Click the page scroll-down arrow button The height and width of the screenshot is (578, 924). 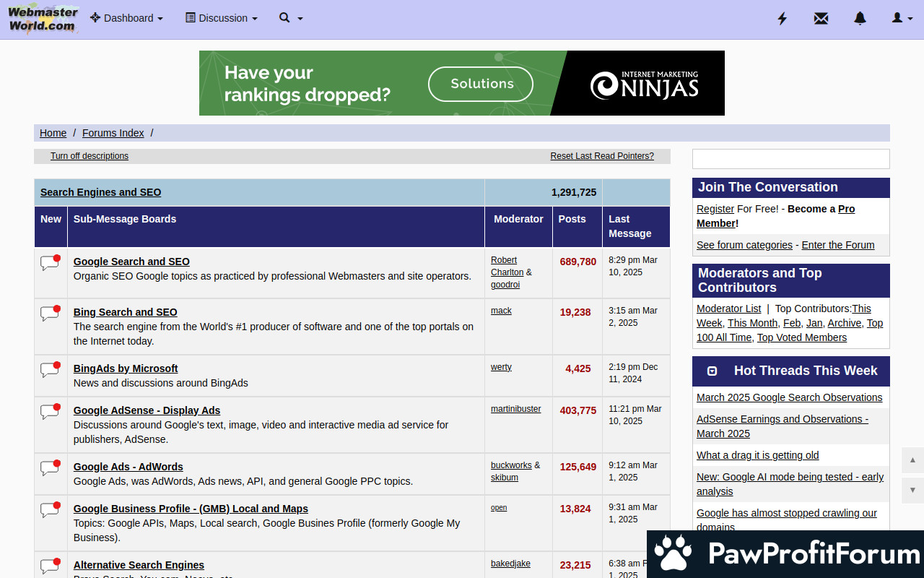[x=912, y=490]
